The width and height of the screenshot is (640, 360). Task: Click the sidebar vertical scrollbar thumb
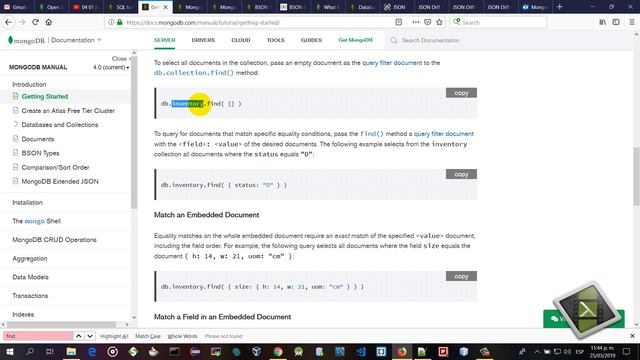pos(134,132)
